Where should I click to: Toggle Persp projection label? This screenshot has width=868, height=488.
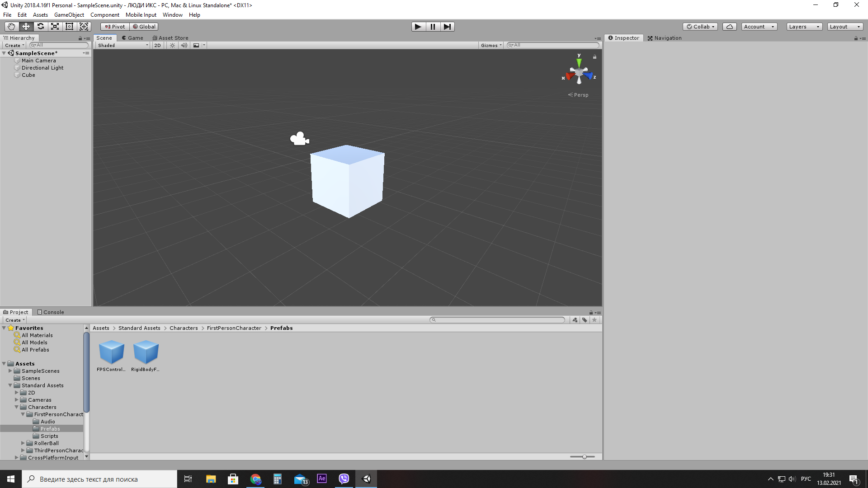578,95
